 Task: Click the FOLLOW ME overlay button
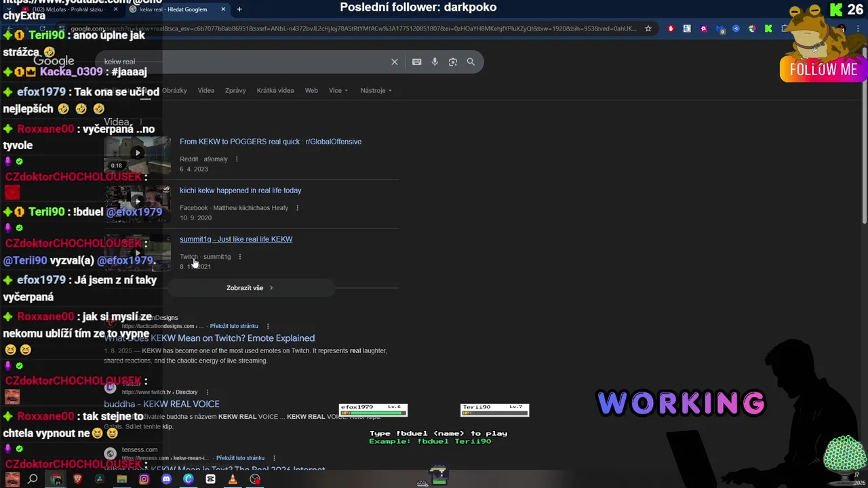tap(823, 69)
